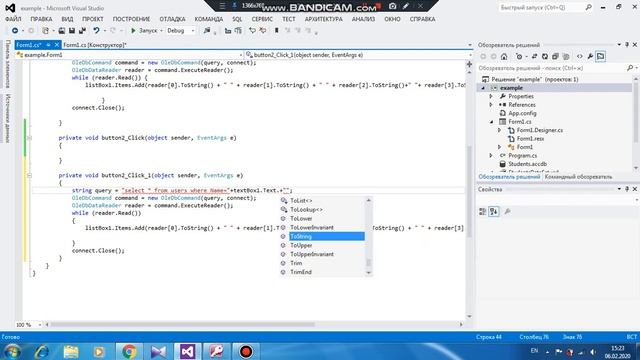Click the Internet Explorer taskbar icon
This screenshot has width=640, height=360.
(42, 351)
